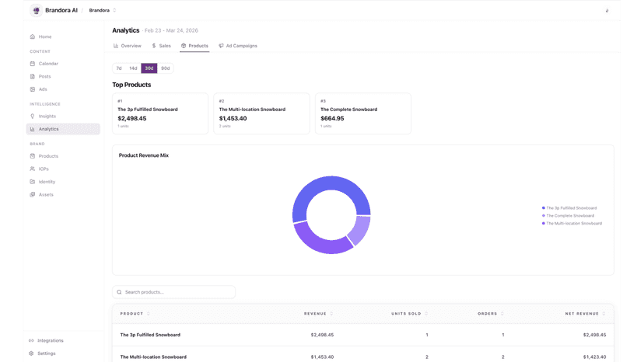
Task: Click the search magnifier icon
Action: [119, 292]
